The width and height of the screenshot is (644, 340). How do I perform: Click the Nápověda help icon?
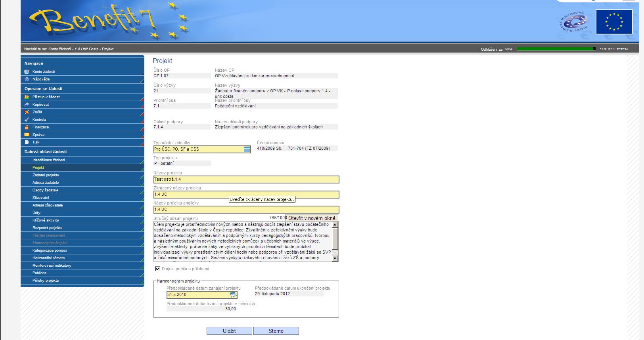[27, 79]
